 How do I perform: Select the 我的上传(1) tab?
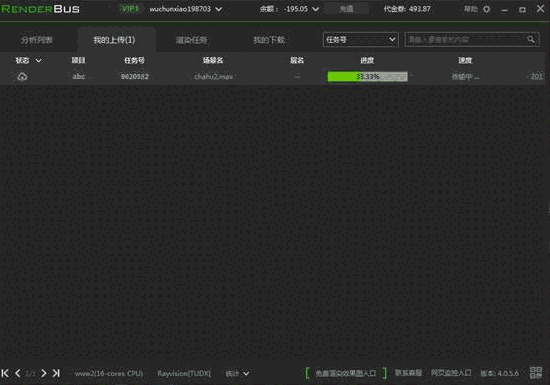click(114, 40)
